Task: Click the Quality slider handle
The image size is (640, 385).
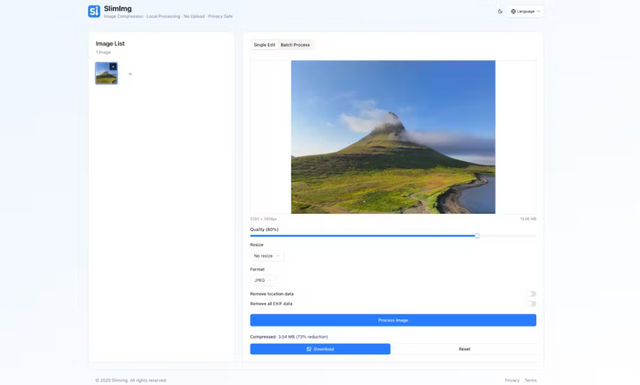Action: pos(477,236)
